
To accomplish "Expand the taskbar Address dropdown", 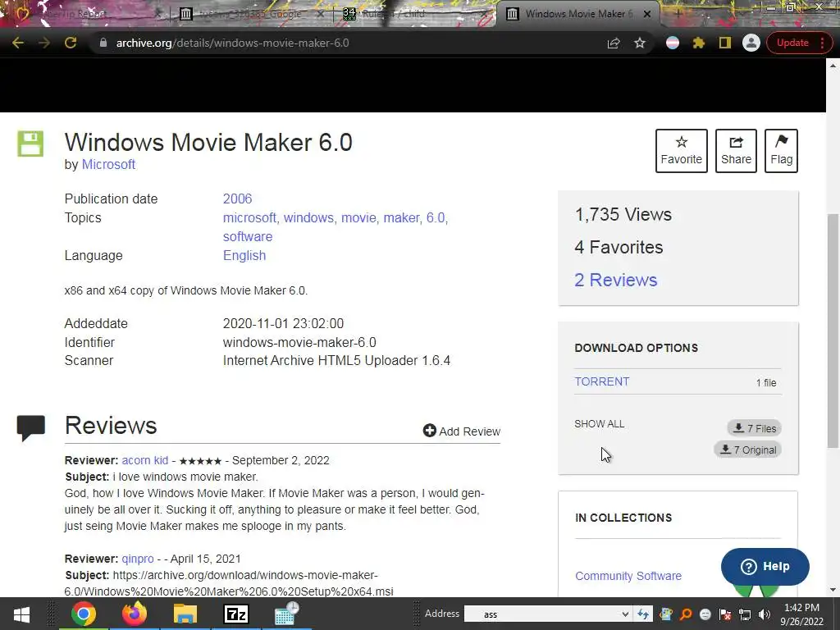I will click(x=624, y=614).
